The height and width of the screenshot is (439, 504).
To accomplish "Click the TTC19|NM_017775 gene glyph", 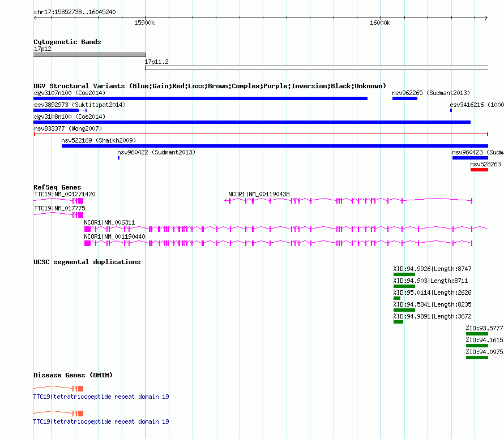I will click(58, 215).
